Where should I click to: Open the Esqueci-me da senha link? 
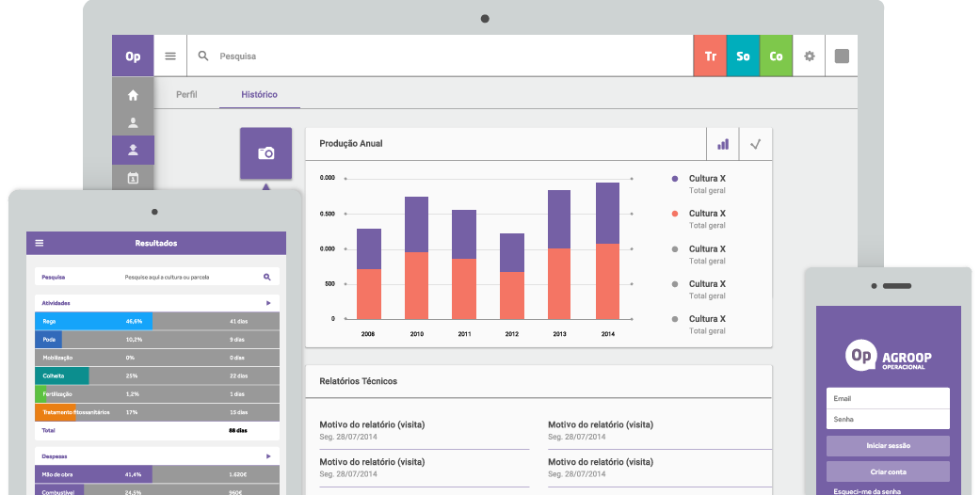tap(867, 491)
